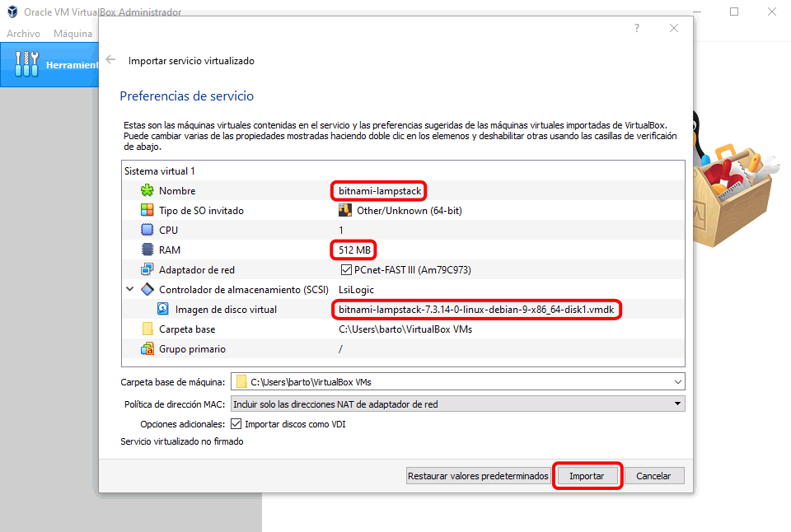Select the Herramientas entry in the main window
This screenshot has width=791, height=532.
(49, 64)
